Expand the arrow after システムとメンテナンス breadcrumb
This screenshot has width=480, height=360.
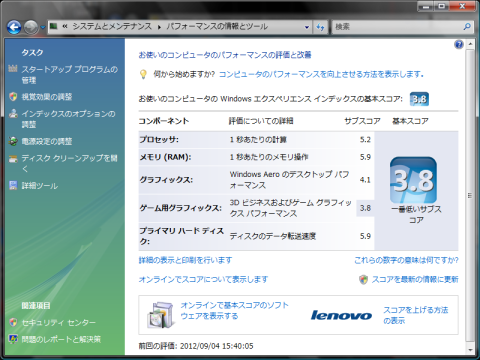tap(159, 27)
